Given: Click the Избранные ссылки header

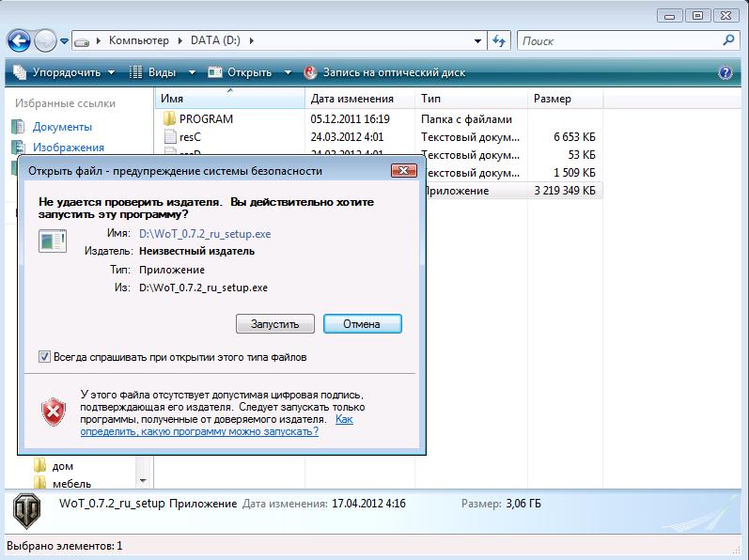Looking at the screenshot, I should pyautogui.click(x=65, y=103).
